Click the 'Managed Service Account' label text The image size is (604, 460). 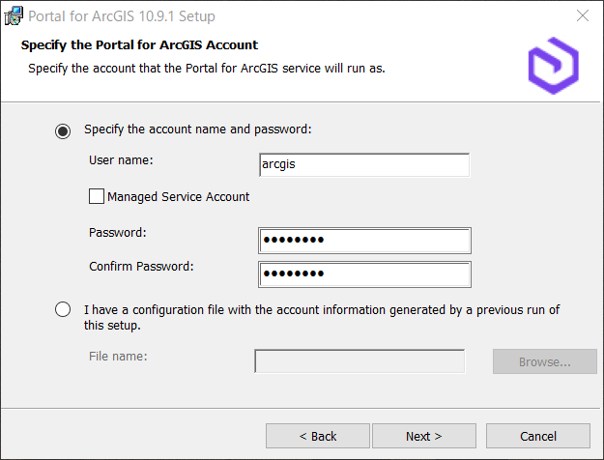(x=178, y=197)
